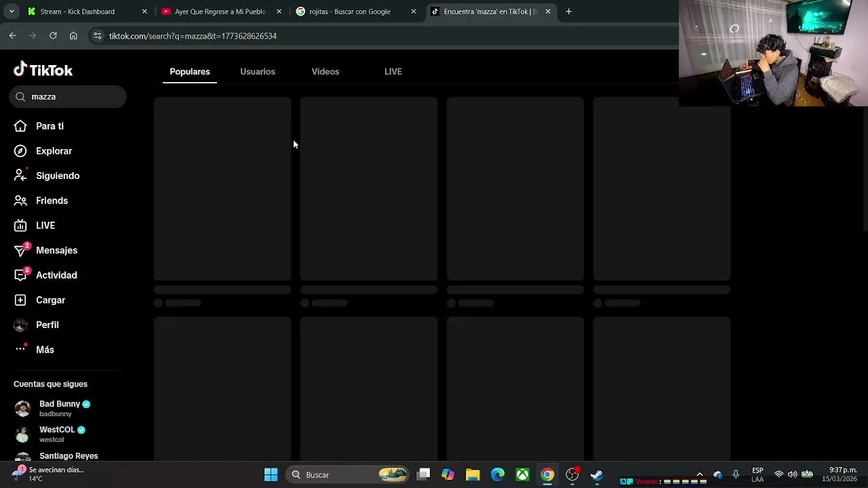Open Para ti home icon
The width and height of the screenshot is (868, 488).
20,126
